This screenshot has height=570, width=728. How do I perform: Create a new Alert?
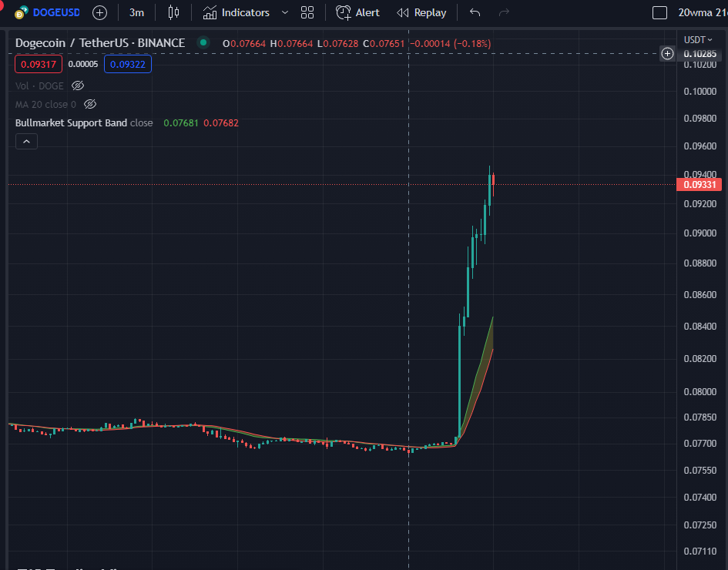pos(357,12)
